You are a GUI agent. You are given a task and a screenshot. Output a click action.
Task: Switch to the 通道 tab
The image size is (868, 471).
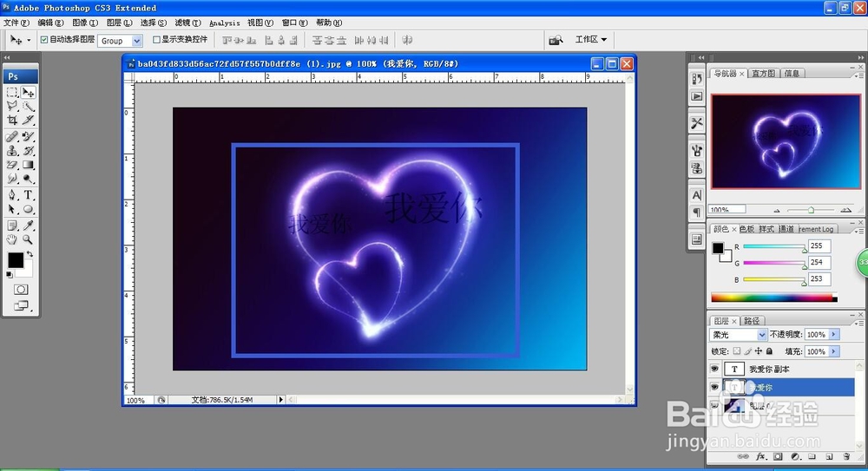786,229
